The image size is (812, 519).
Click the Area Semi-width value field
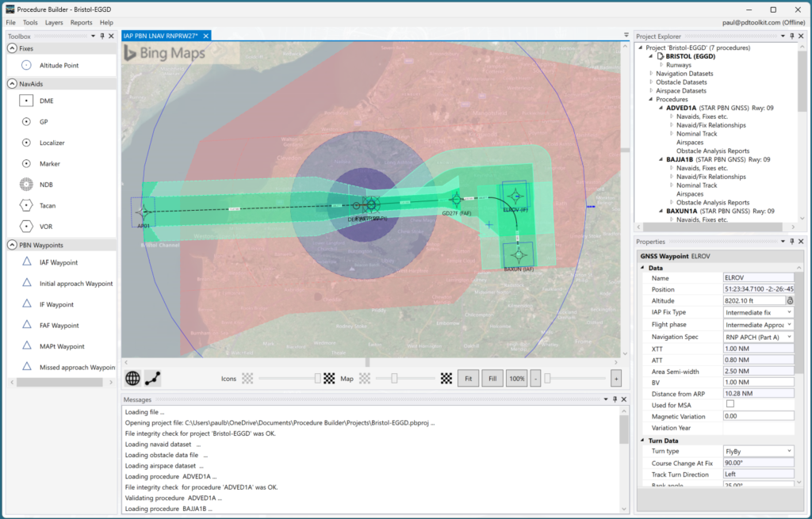pyautogui.click(x=758, y=371)
